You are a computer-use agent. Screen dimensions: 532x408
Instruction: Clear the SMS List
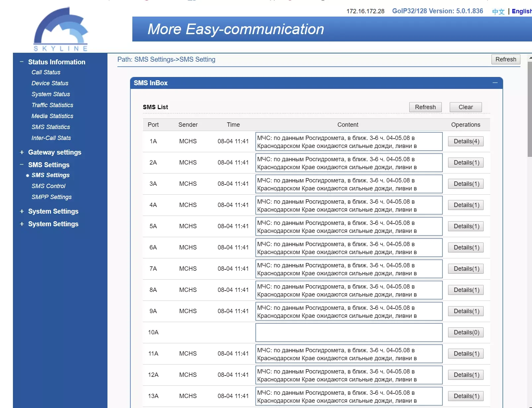point(465,107)
